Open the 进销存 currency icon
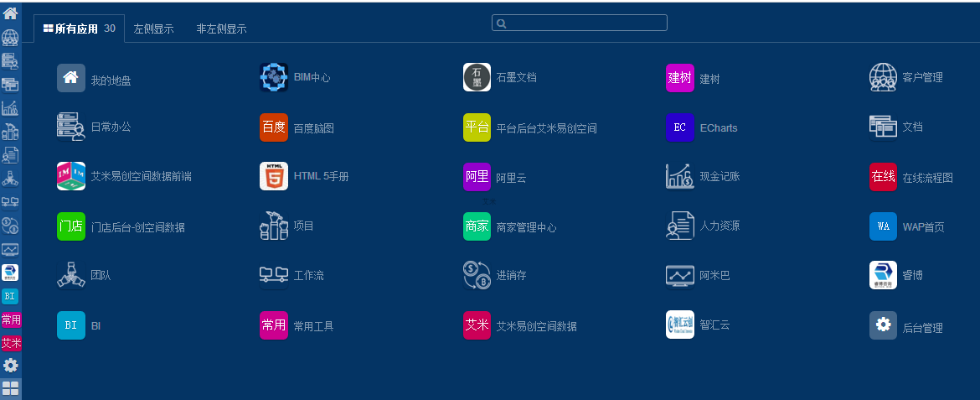 pos(477,275)
